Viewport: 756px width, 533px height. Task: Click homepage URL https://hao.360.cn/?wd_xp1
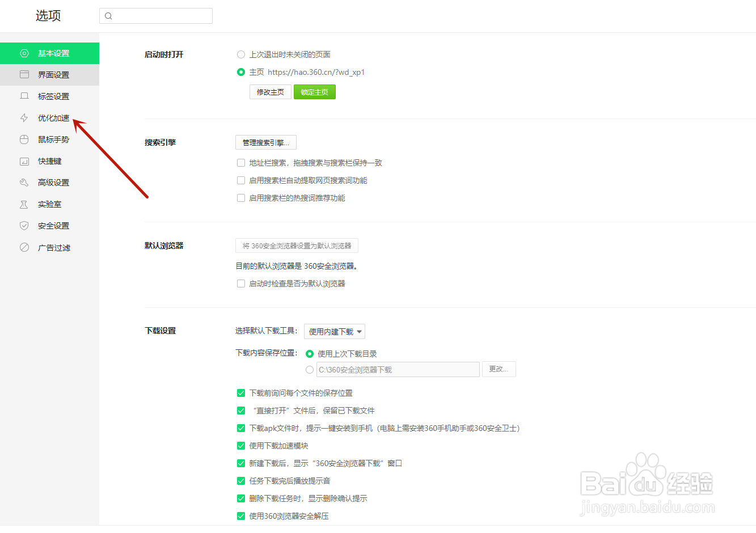[x=316, y=72]
